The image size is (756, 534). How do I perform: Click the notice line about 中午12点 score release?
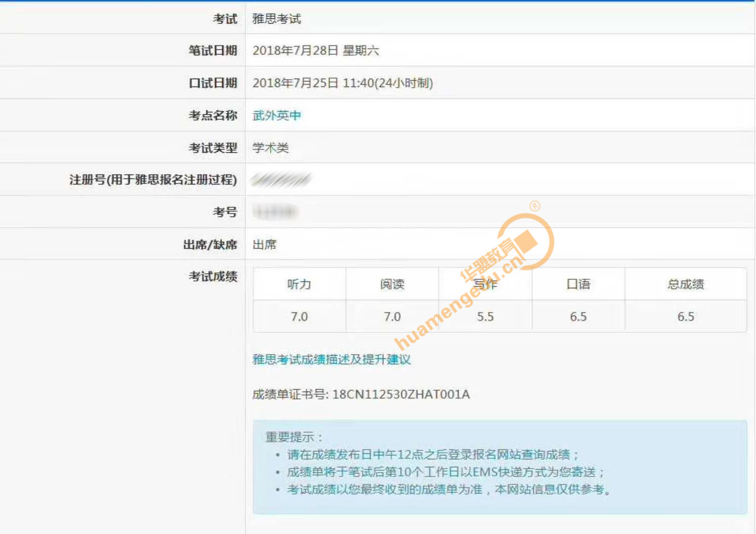click(432, 454)
